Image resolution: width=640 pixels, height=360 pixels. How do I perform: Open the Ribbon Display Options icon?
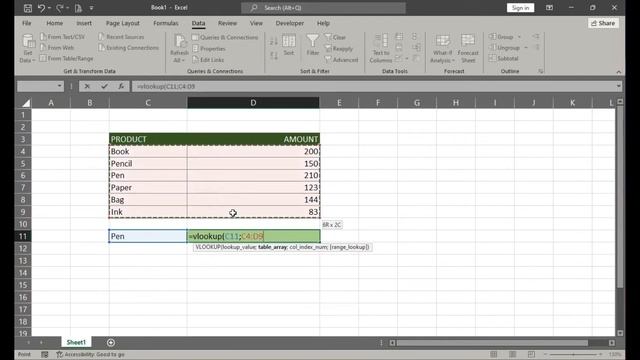(549, 8)
